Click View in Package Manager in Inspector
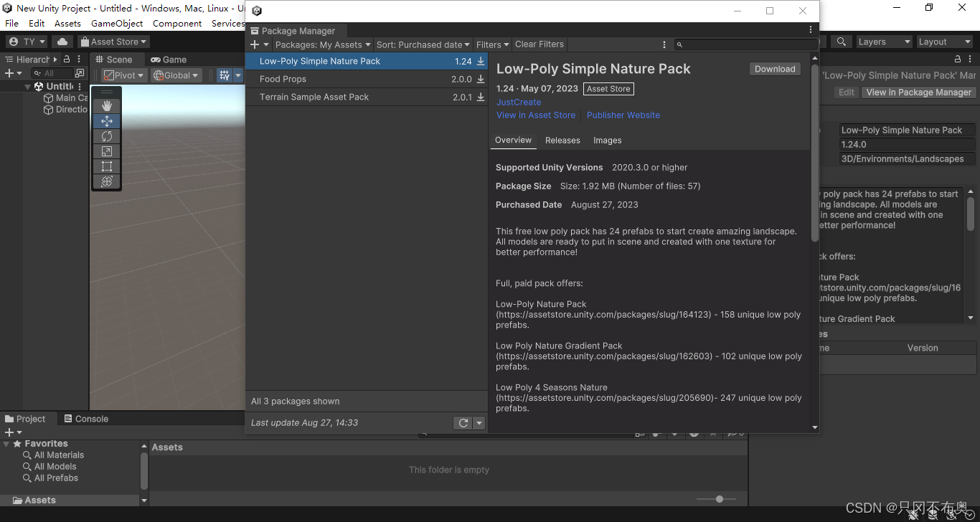The height and width of the screenshot is (522, 980). tap(918, 92)
